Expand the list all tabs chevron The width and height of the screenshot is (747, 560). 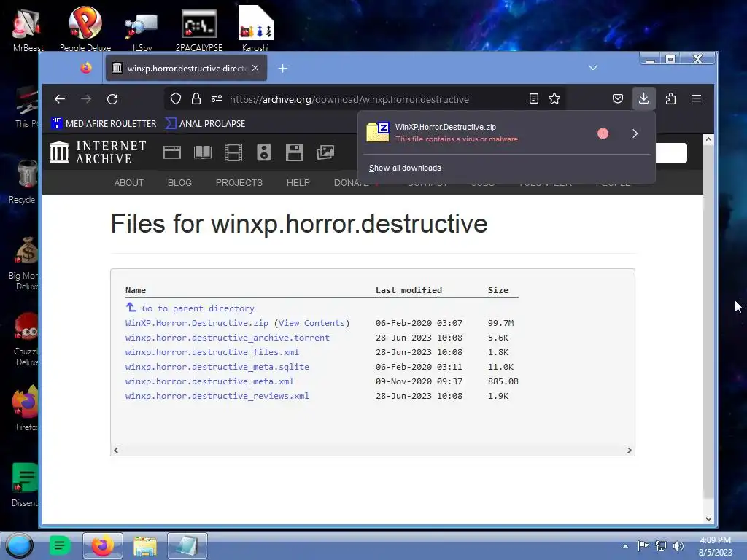tap(592, 68)
